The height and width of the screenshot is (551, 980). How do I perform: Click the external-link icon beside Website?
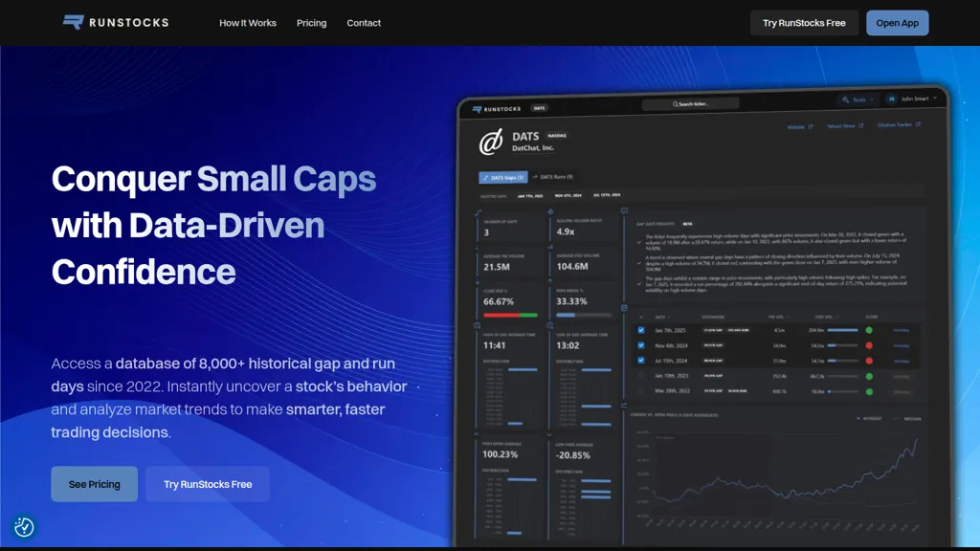pos(811,126)
